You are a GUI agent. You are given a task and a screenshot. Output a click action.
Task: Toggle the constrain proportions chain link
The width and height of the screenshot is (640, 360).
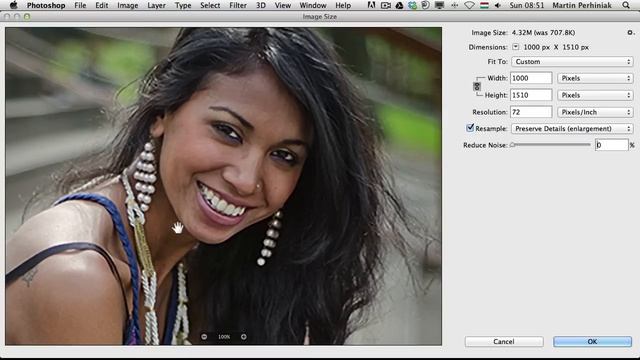click(477, 87)
